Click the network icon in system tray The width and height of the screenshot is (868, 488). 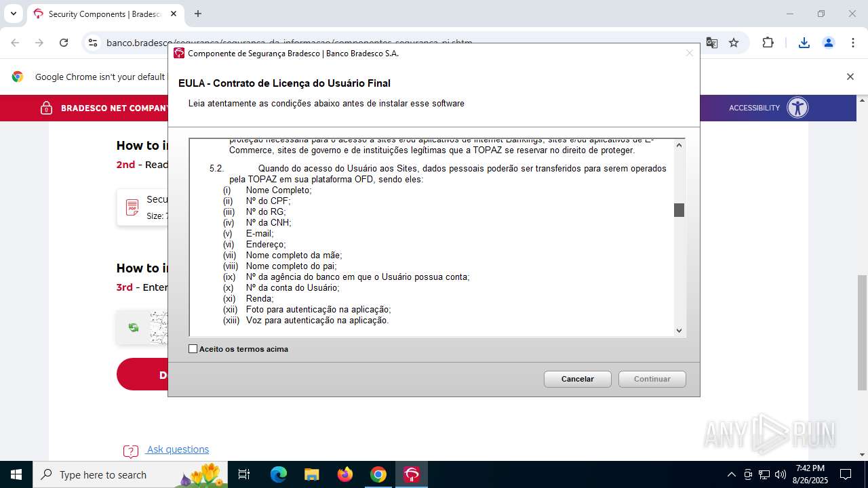[x=764, y=474]
